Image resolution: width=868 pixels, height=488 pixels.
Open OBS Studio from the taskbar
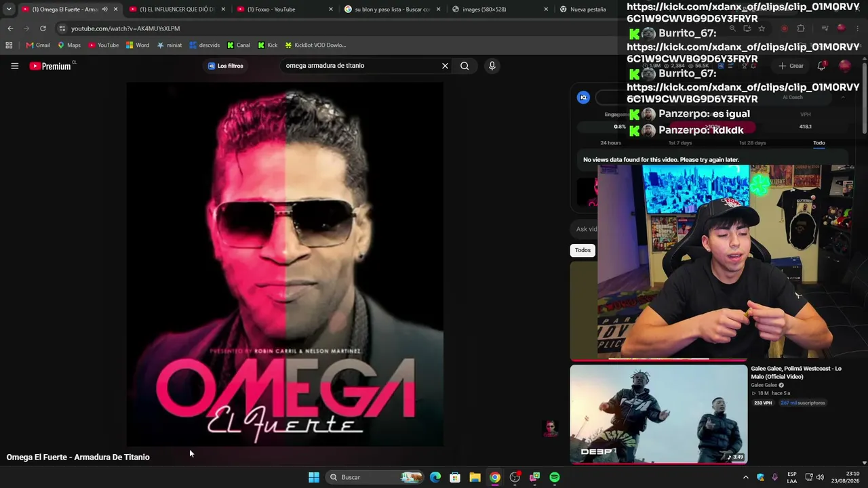(x=515, y=477)
